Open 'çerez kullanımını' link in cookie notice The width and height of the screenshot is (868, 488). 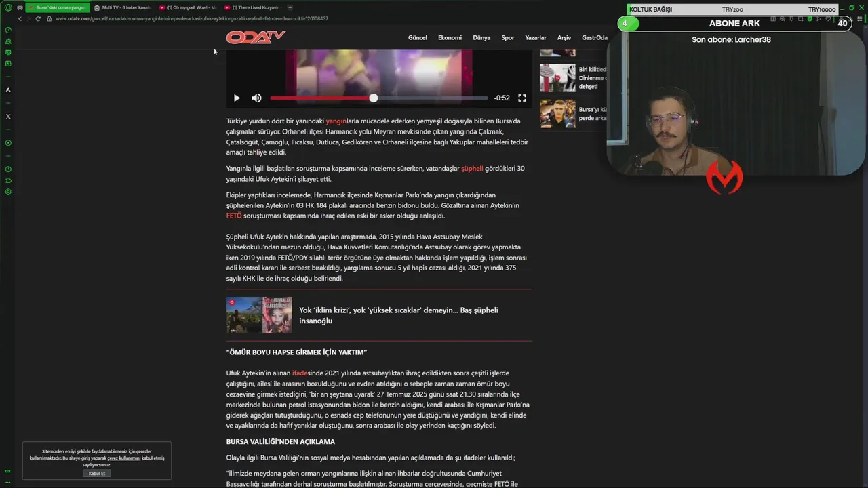click(x=123, y=458)
